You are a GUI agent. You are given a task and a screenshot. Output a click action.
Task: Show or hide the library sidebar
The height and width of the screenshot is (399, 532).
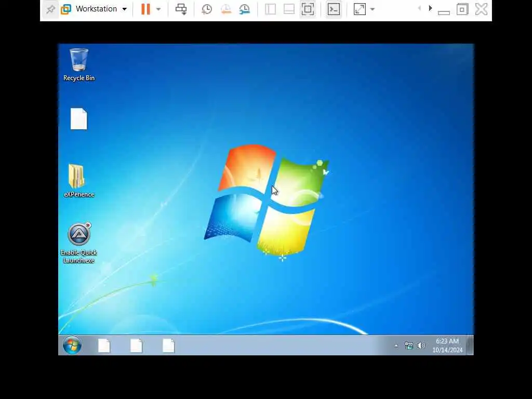(270, 9)
